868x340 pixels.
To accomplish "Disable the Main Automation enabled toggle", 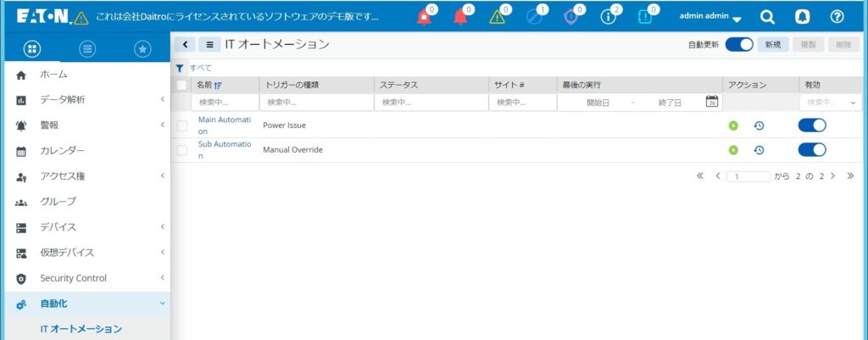I will click(x=812, y=125).
